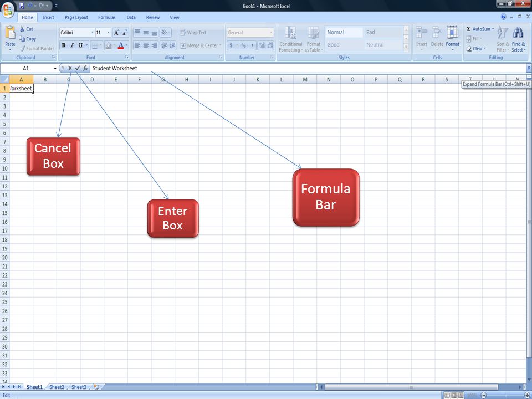Viewport: 532px width, 399px height.
Task: Click the Office button logo
Action: tap(7, 9)
